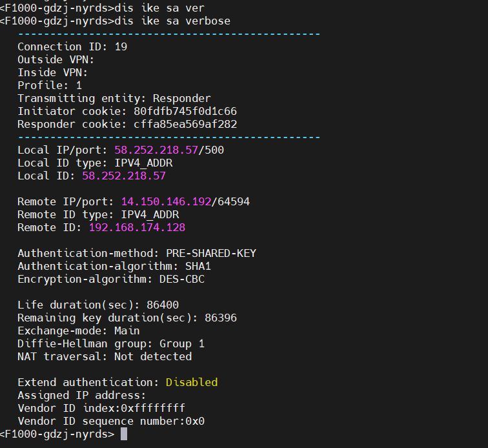Click the Diffie-Hellman value Group 1
The image size is (488, 448).
[x=182, y=343]
